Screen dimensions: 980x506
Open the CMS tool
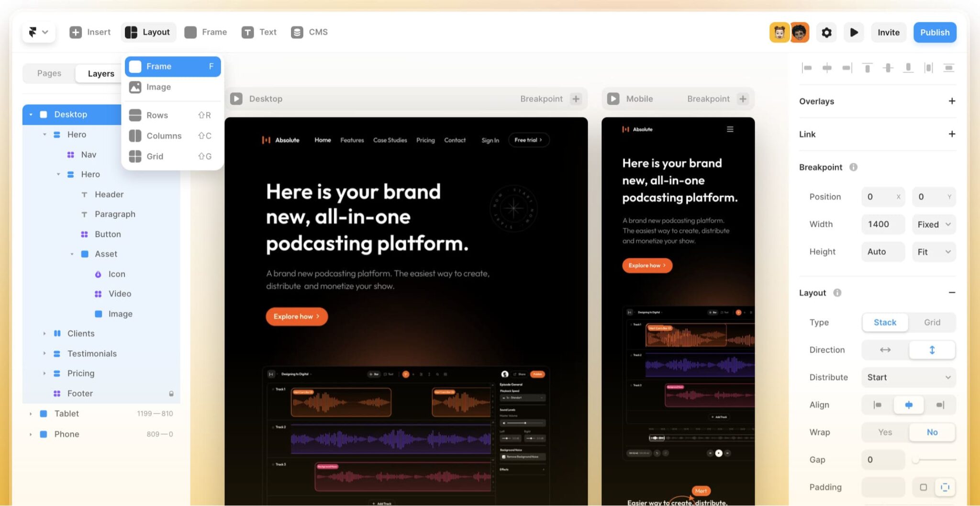click(x=309, y=32)
